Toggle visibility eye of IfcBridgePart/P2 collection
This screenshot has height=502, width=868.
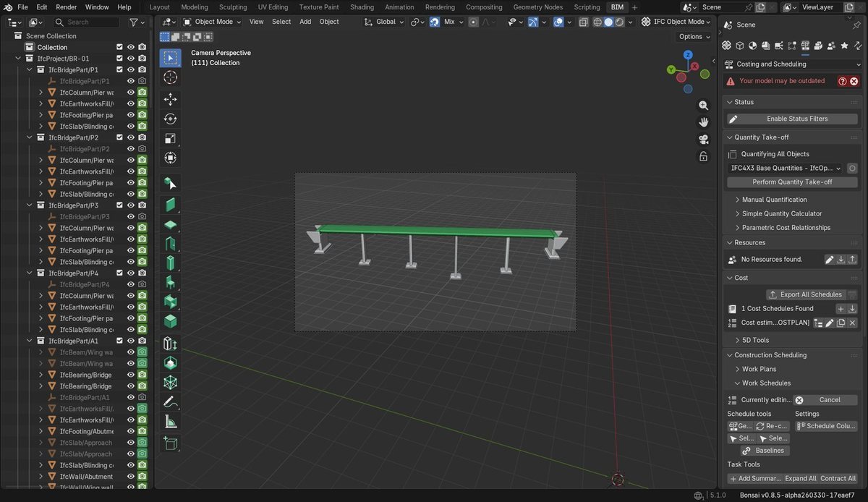pos(131,137)
